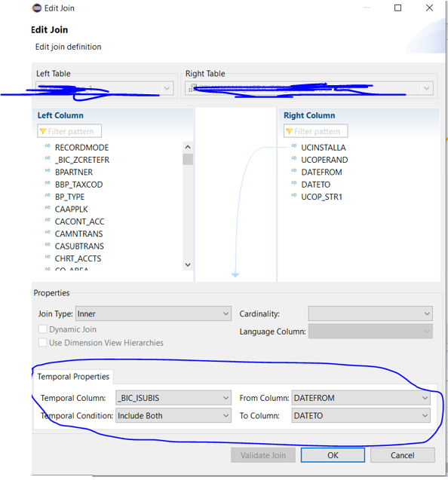Click the filter funnel icon in Right Column
The image size is (448, 480).
tap(289, 131)
